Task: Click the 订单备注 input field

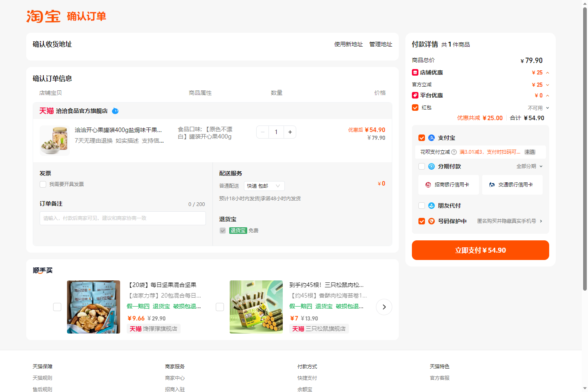Action: [x=123, y=218]
